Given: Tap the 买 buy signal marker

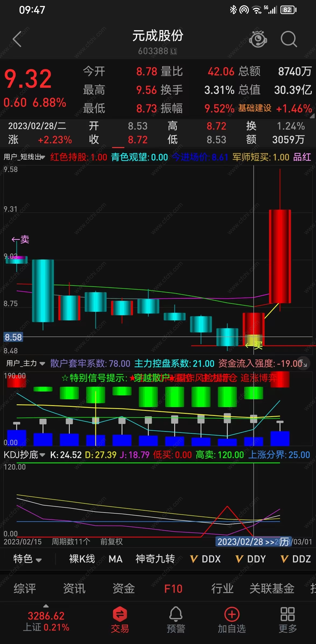Looking at the screenshot, I should (x=254, y=345).
